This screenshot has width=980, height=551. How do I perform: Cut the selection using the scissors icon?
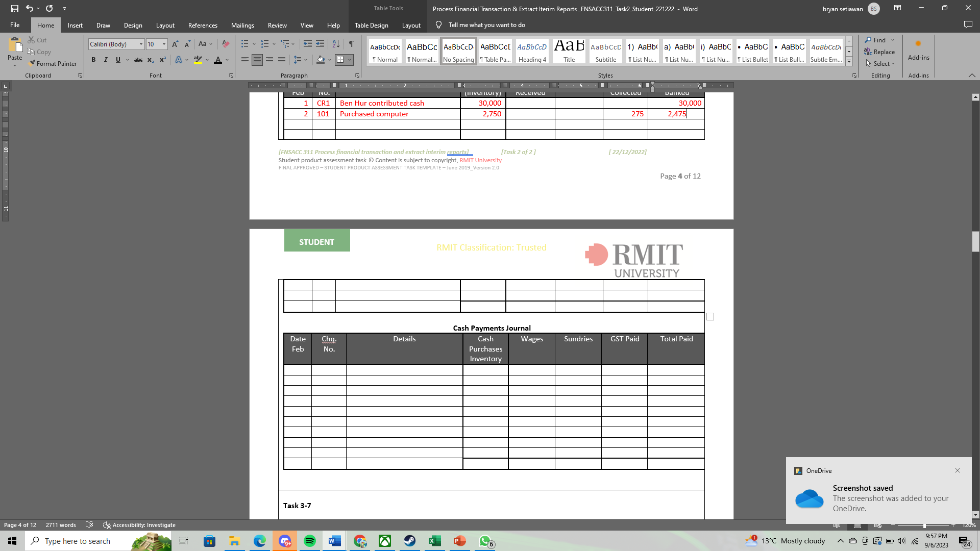coord(32,40)
